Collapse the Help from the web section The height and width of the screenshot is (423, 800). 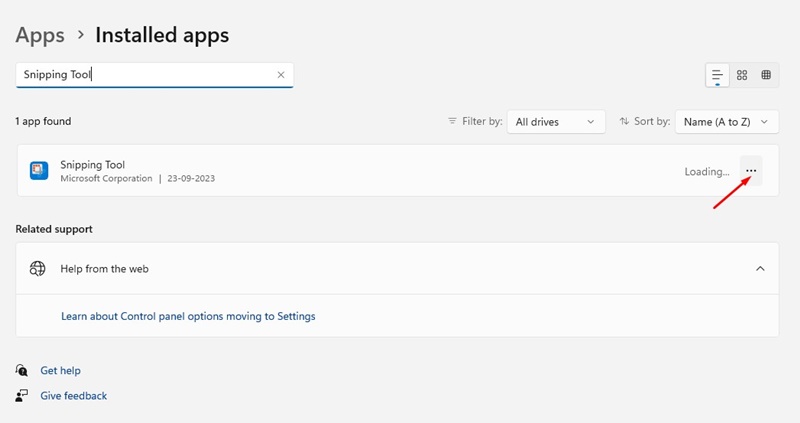(x=760, y=268)
